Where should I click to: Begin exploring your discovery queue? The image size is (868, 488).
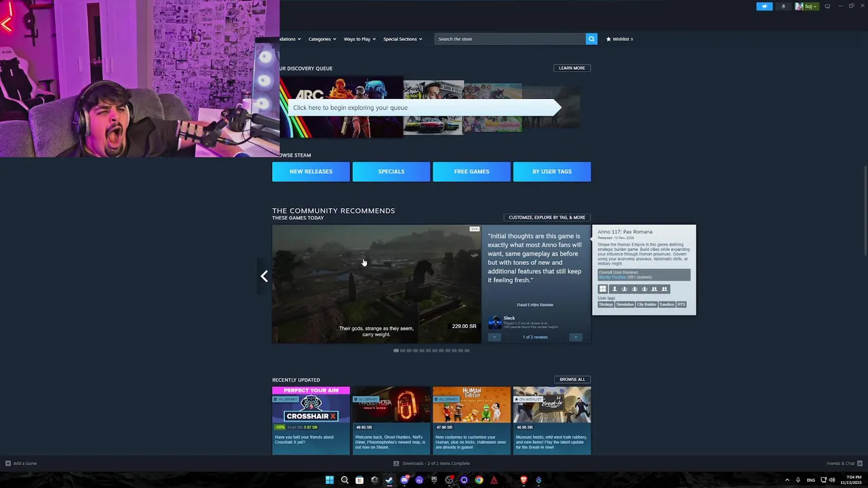(x=424, y=107)
